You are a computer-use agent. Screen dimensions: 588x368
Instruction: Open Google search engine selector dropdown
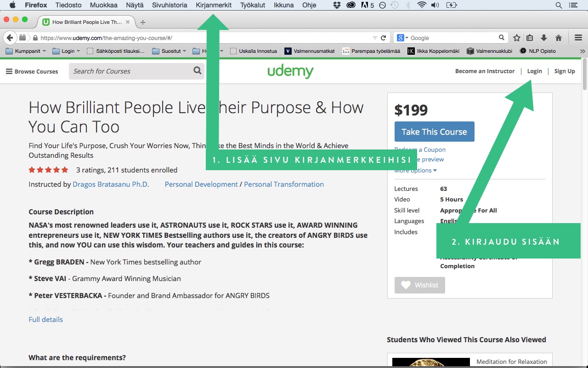402,38
